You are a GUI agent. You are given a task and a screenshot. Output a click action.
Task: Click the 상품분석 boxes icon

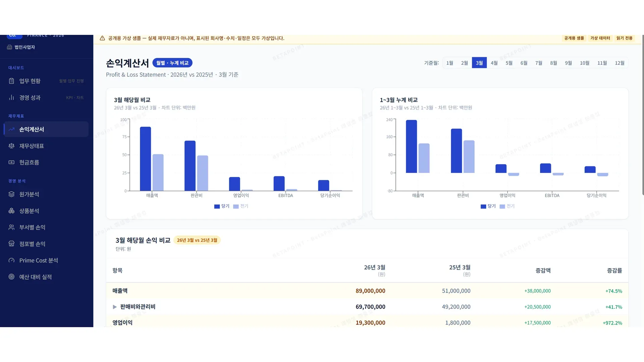pyautogui.click(x=11, y=211)
